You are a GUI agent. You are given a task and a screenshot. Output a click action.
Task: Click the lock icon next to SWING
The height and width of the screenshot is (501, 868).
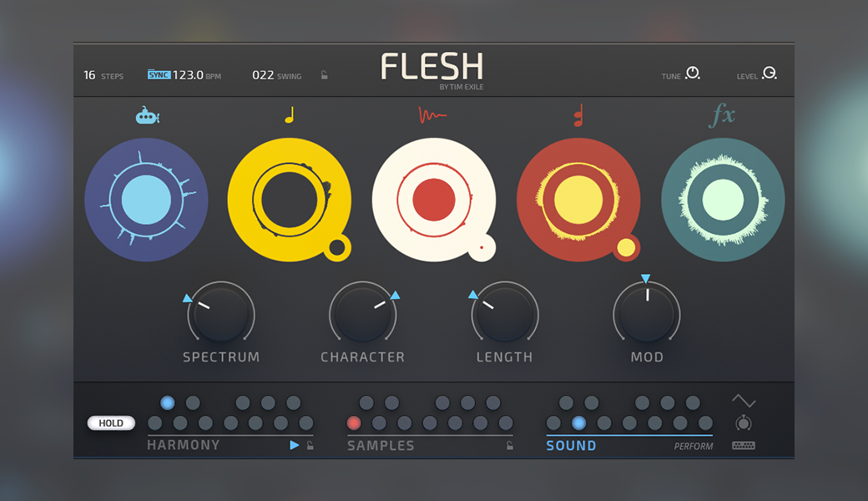[x=325, y=75]
